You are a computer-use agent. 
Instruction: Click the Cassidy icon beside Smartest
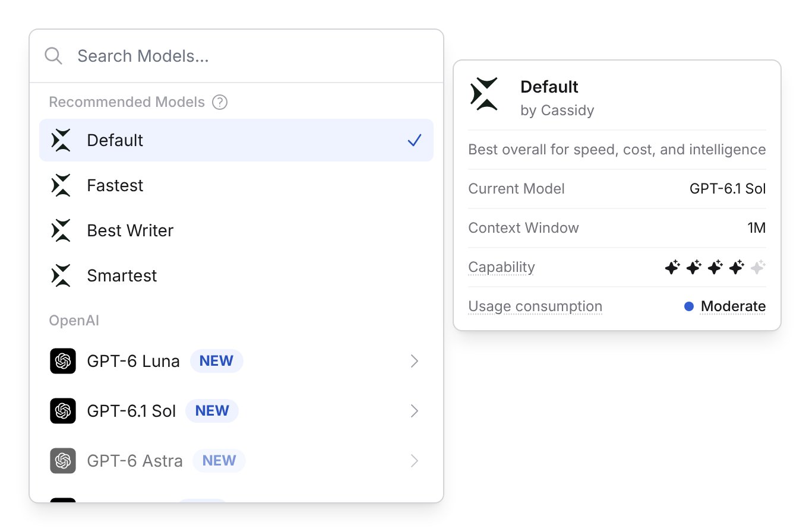(61, 275)
